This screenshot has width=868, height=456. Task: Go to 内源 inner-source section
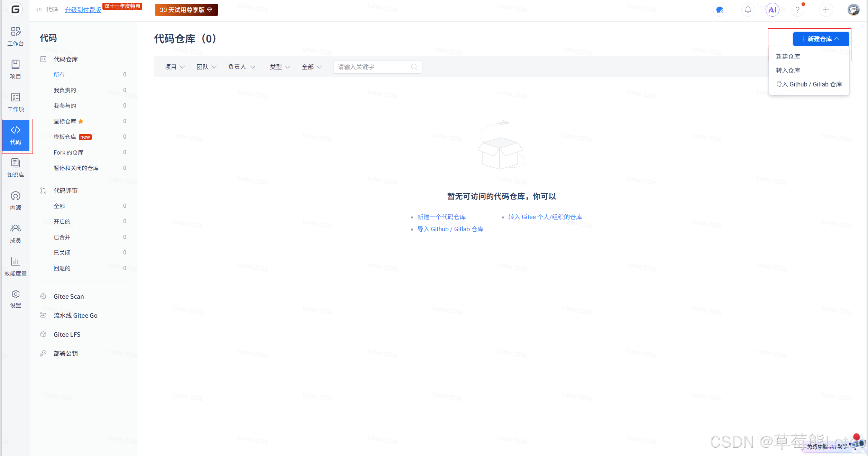coord(16,201)
